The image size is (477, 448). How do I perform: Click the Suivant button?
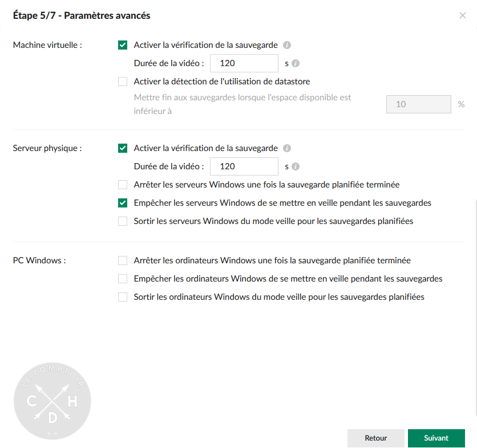(x=436, y=438)
